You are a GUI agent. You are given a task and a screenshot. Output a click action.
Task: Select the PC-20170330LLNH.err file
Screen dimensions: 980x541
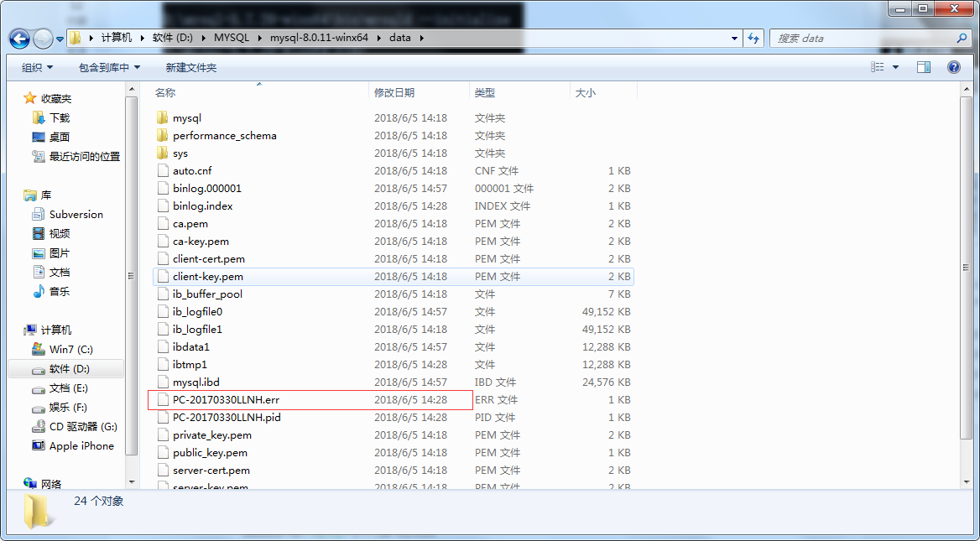point(226,400)
